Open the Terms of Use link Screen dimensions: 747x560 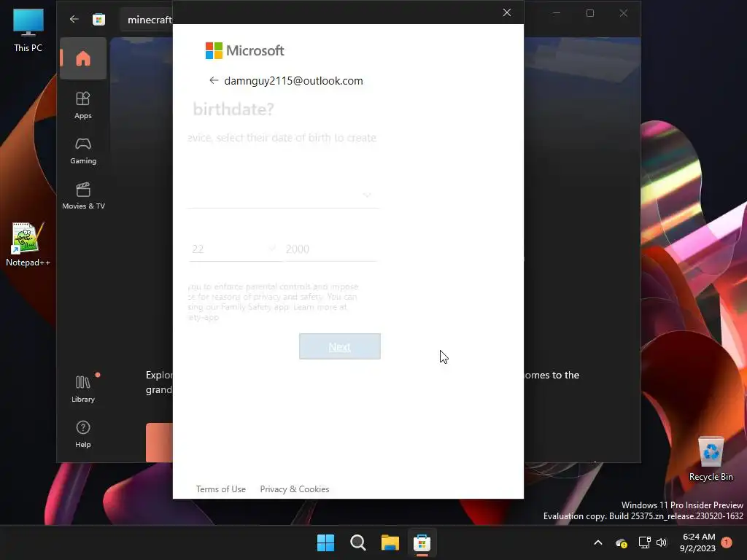click(x=221, y=489)
